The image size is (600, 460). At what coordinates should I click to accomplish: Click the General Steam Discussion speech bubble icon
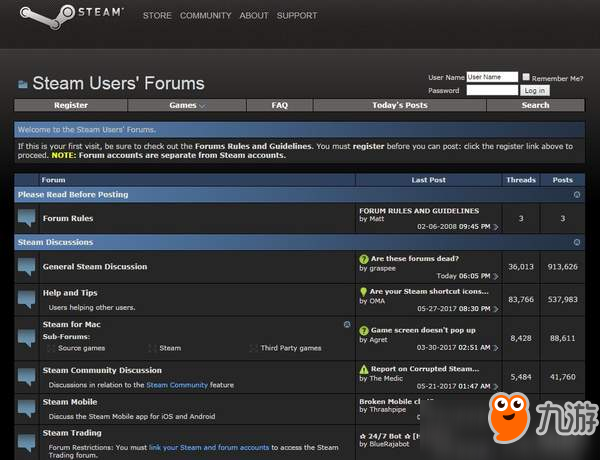click(x=27, y=267)
